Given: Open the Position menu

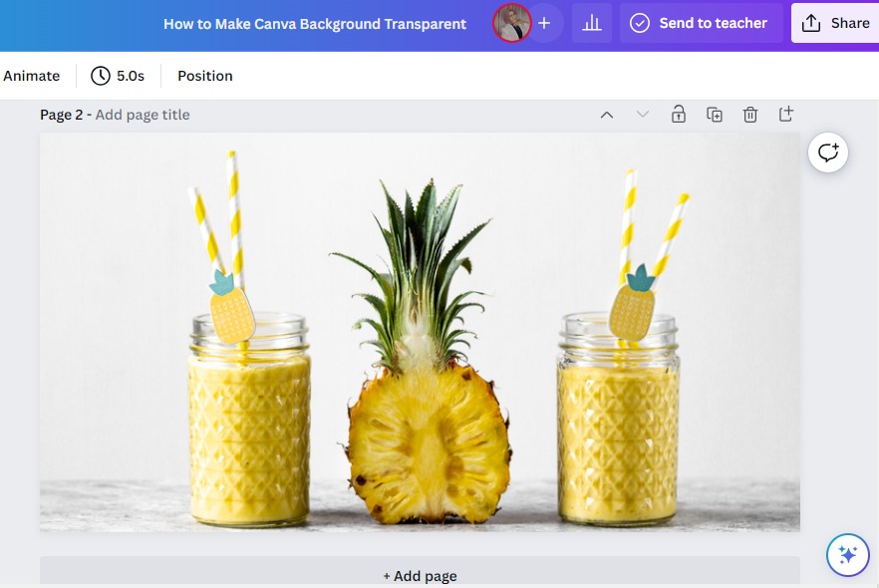Looking at the screenshot, I should [x=204, y=76].
